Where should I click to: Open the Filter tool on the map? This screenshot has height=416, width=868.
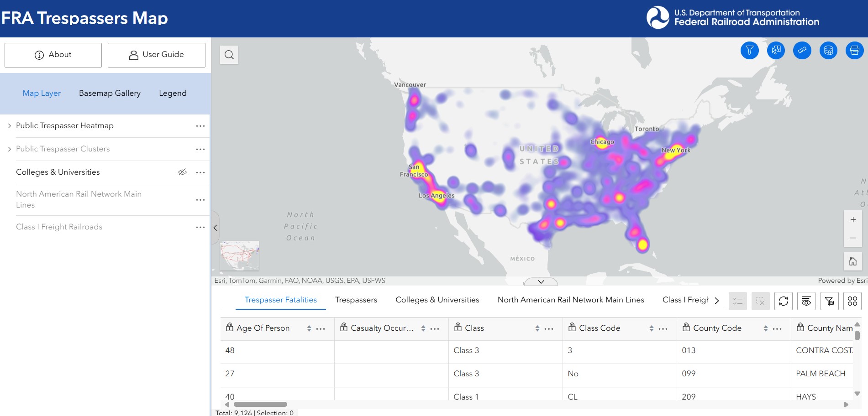[749, 51]
